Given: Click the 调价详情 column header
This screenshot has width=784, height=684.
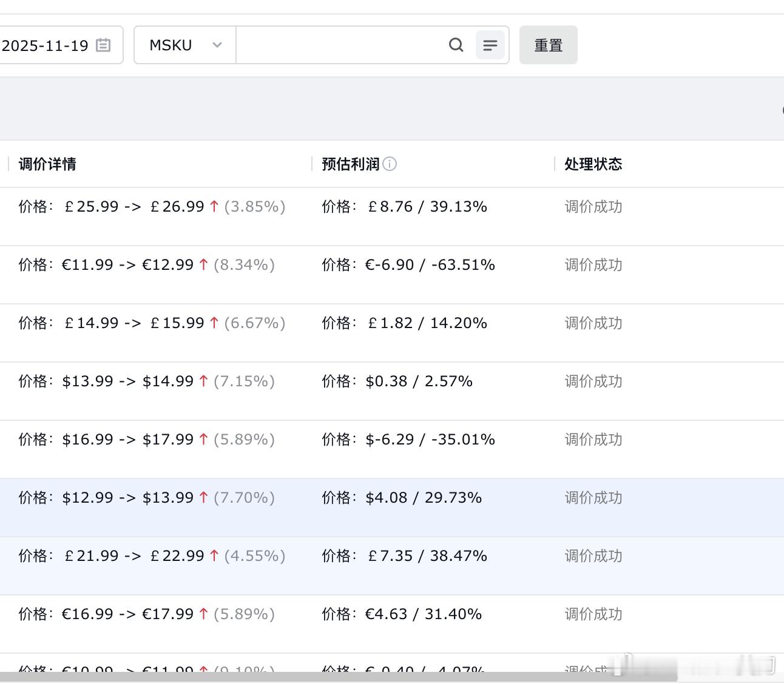Looking at the screenshot, I should pyautogui.click(x=47, y=164).
